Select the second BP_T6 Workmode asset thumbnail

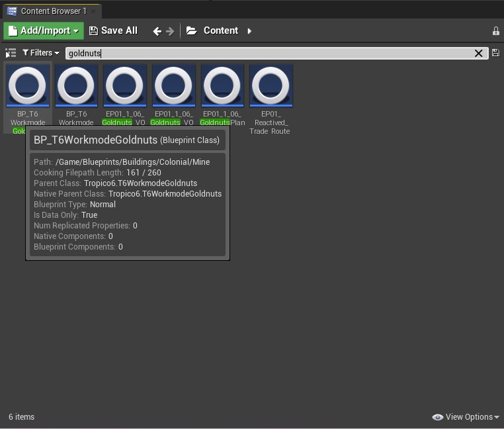pos(76,85)
